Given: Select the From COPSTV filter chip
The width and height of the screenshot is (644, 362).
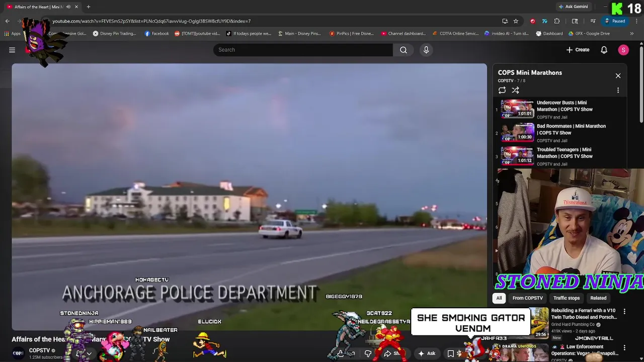Looking at the screenshot, I should point(527,298).
